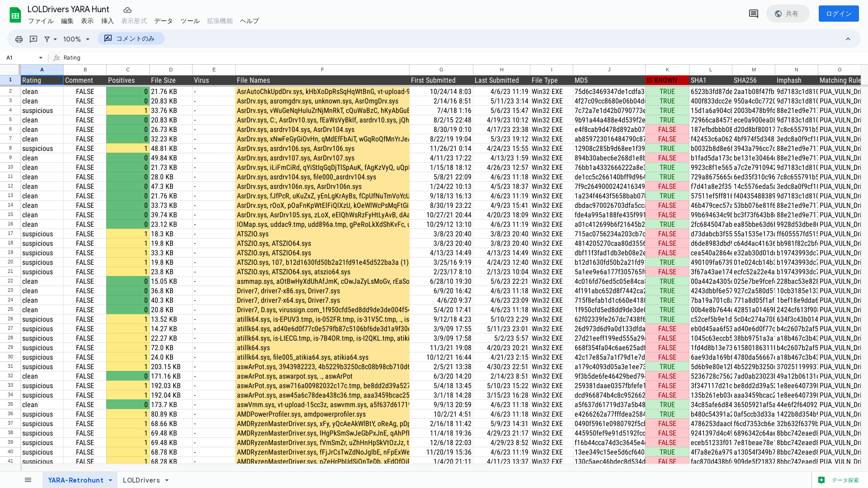Click the AMDPowerProfiler.sys file names cell

tap(322, 414)
